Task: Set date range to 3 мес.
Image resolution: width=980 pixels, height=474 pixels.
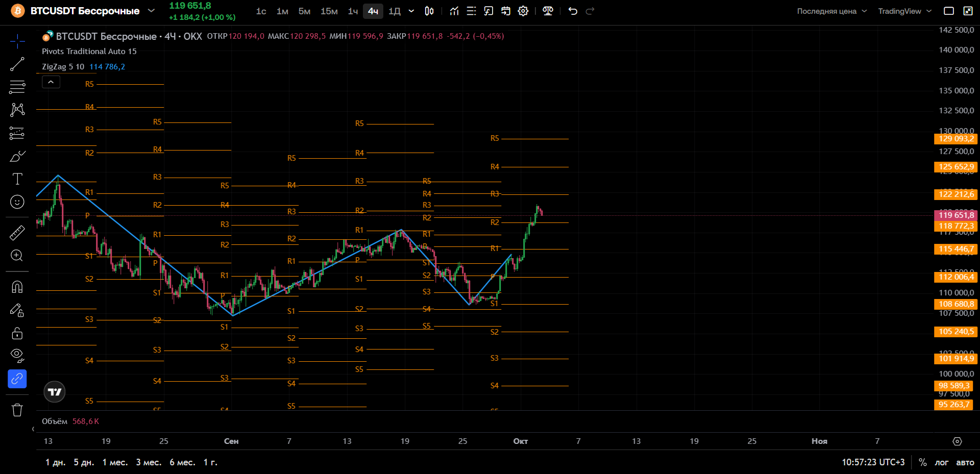Action: (149, 462)
